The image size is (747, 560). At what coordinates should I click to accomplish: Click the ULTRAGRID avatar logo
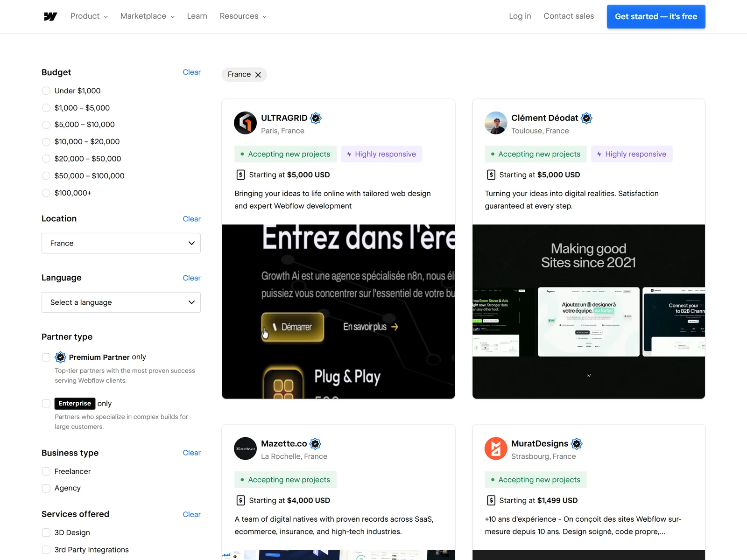[x=245, y=123]
